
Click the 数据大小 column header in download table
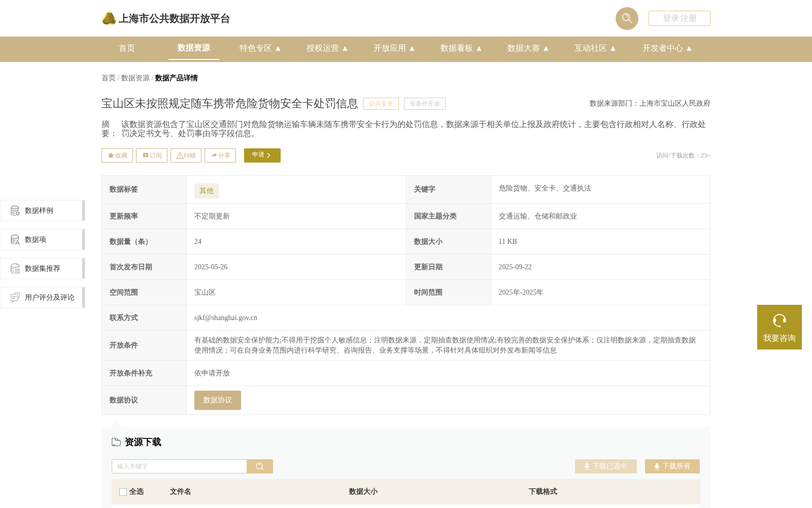[363, 492]
